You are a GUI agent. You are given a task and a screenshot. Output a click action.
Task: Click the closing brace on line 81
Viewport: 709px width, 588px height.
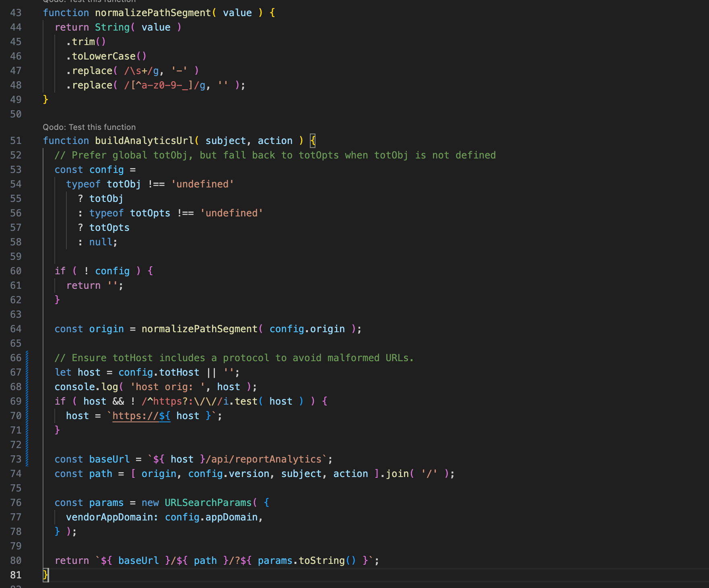coord(45,575)
